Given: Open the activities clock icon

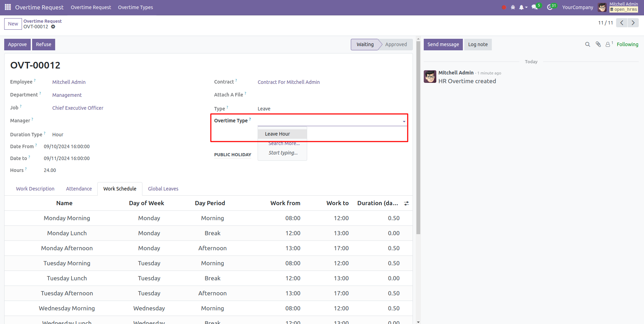Looking at the screenshot, I should (550, 7).
